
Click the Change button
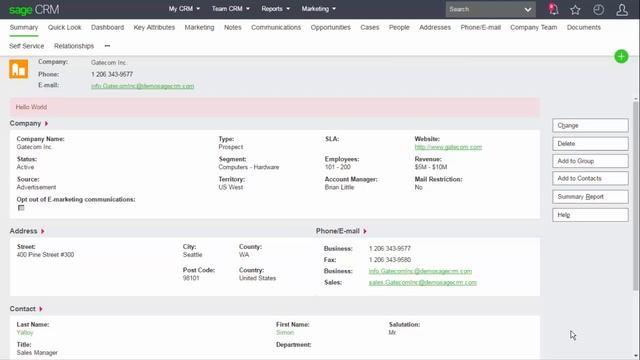pos(590,125)
